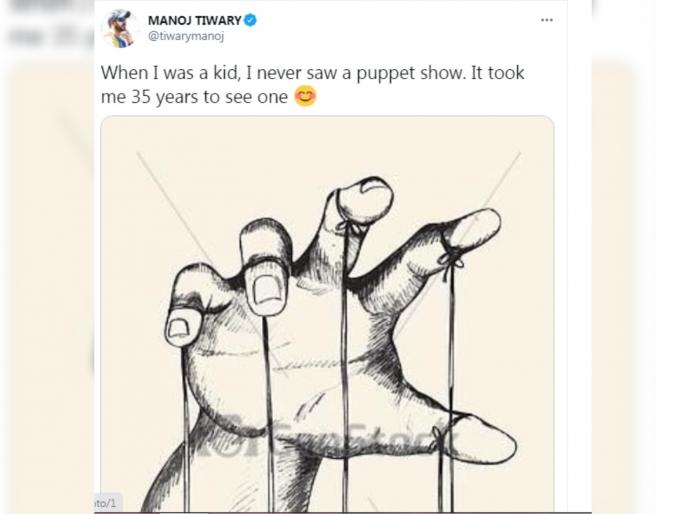Click the words 'When I was a kid'
The height and width of the screenshot is (514, 686).
(x=171, y=73)
